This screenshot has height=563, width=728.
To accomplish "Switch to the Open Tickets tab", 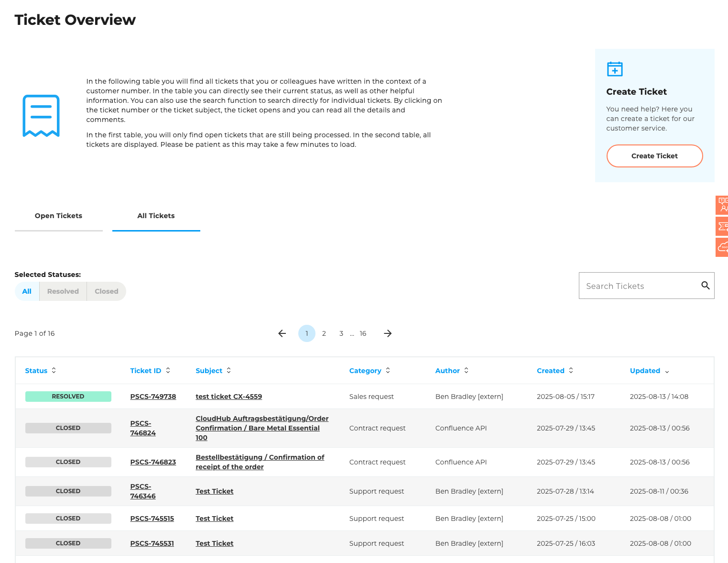I will [58, 216].
